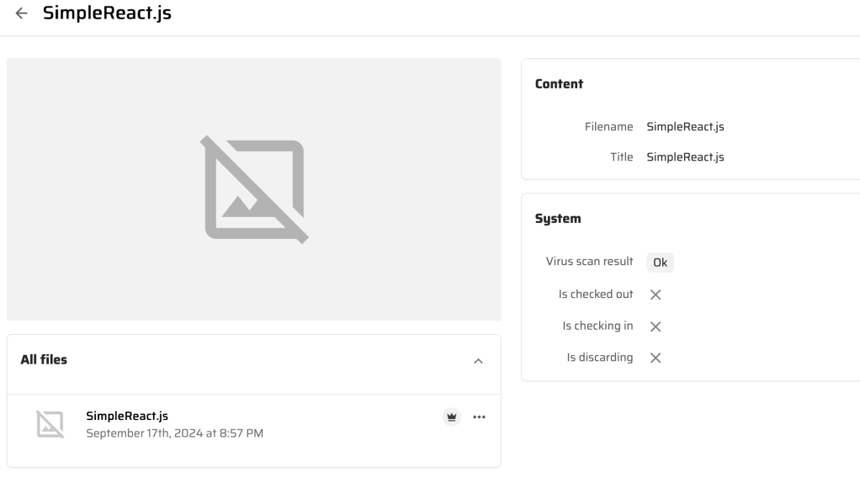Click the All files heading

44,359
